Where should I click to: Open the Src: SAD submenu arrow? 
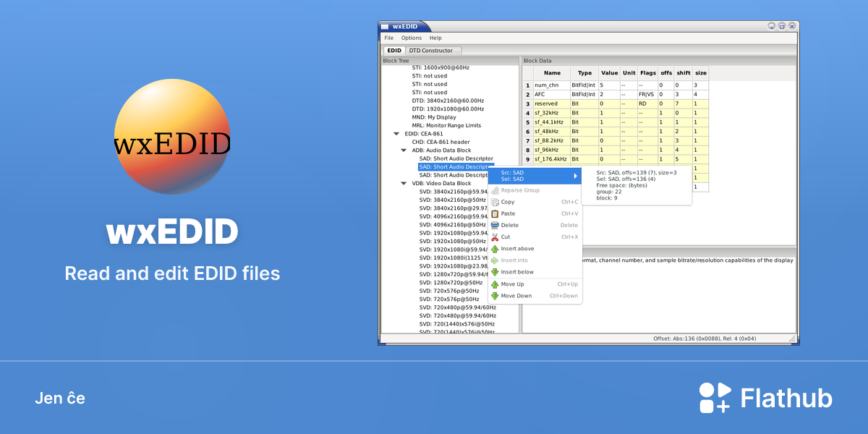coord(576,176)
